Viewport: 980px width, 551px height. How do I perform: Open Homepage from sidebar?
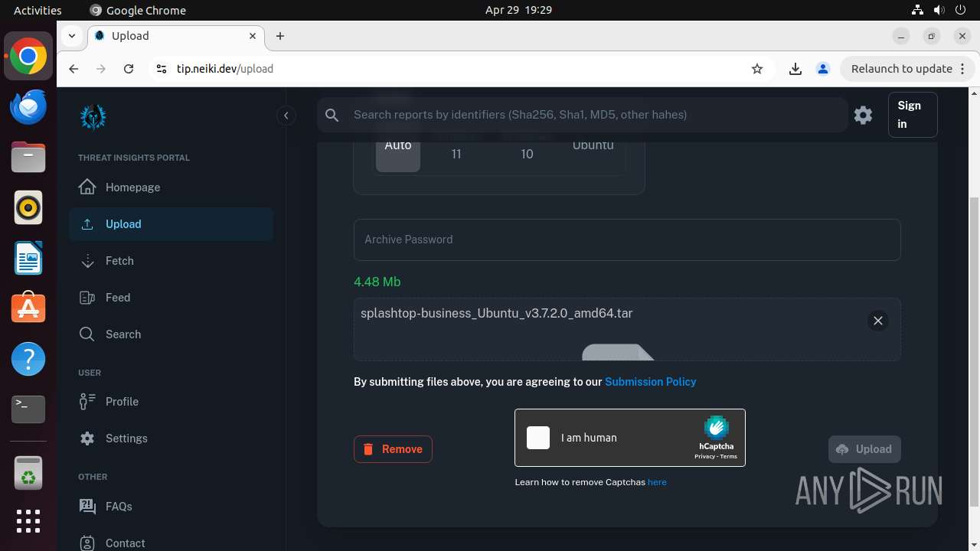click(171, 187)
